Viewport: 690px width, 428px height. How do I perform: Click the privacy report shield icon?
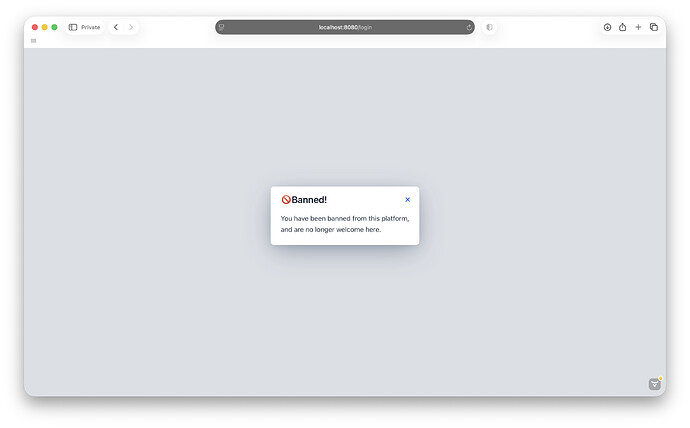[489, 27]
